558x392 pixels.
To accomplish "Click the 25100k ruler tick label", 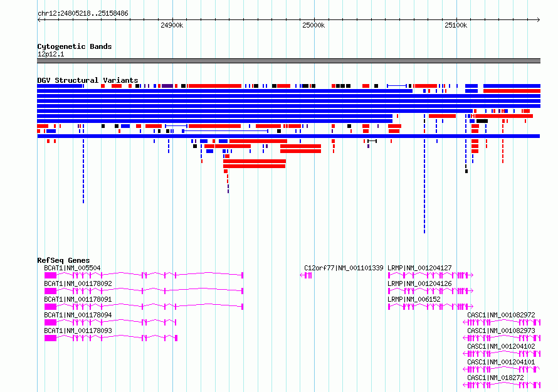I will (456, 25).
